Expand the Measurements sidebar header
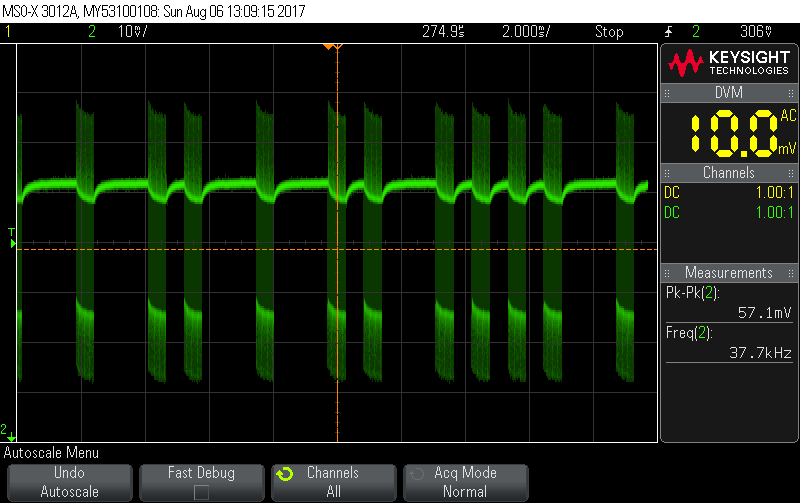 coord(728,272)
